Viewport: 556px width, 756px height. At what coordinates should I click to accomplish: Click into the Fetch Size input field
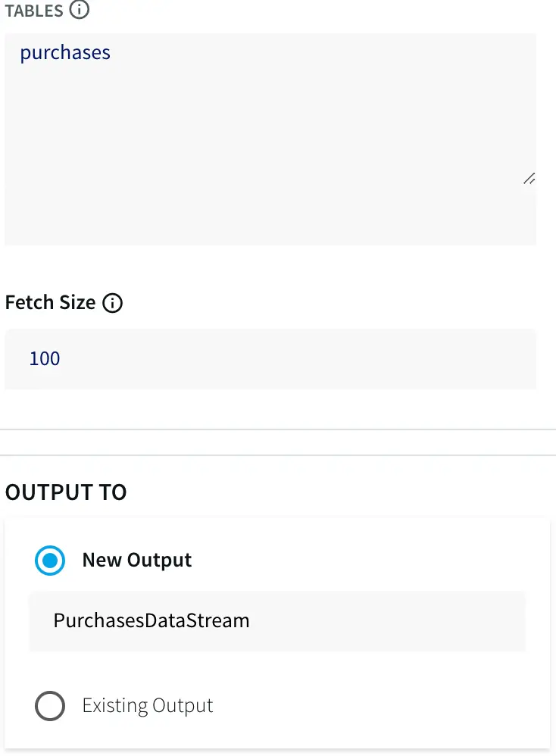270,358
